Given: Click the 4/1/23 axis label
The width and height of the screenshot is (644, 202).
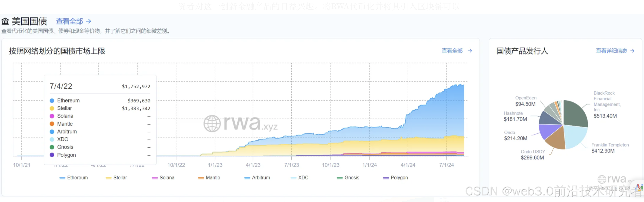Looking at the screenshot, I should 253,165.
